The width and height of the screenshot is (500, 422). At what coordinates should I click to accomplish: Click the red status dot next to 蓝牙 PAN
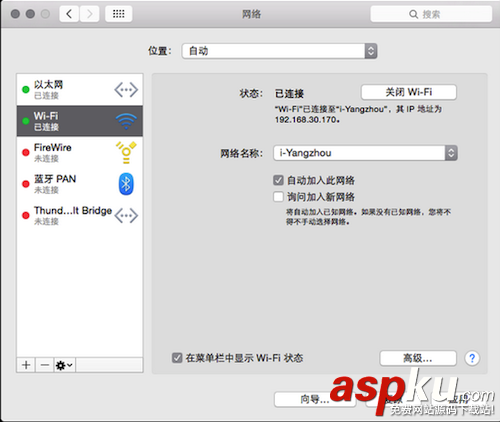pos(26,184)
